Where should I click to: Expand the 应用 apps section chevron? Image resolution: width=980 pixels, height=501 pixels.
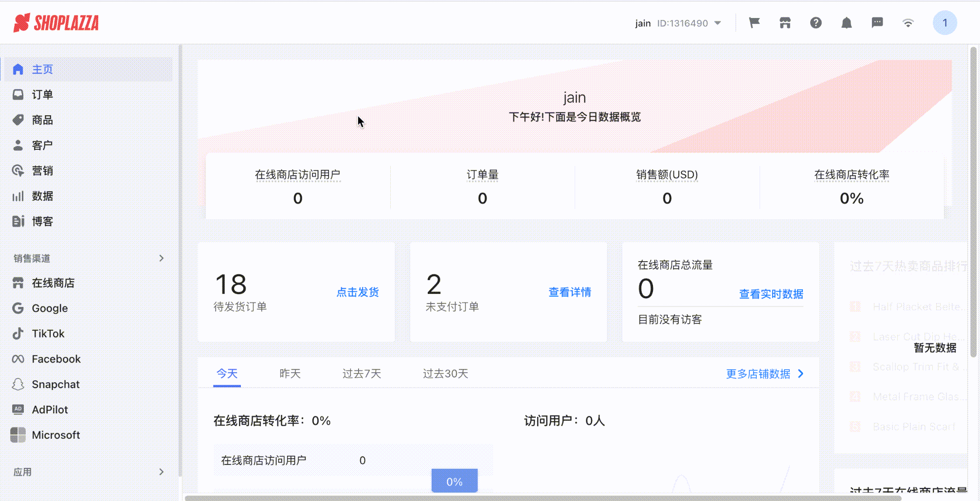[x=162, y=472]
